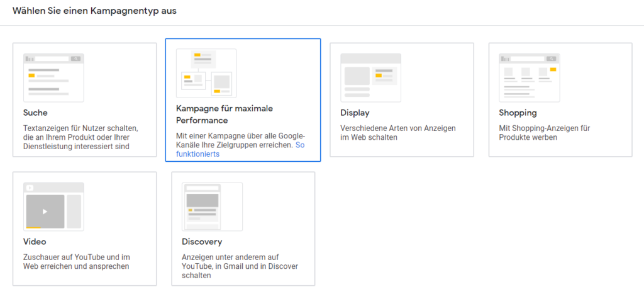Click description 'Zuschauer auf YouTube und im Web erreichen'
Viewport: 644px width, 299px height.
point(76,262)
